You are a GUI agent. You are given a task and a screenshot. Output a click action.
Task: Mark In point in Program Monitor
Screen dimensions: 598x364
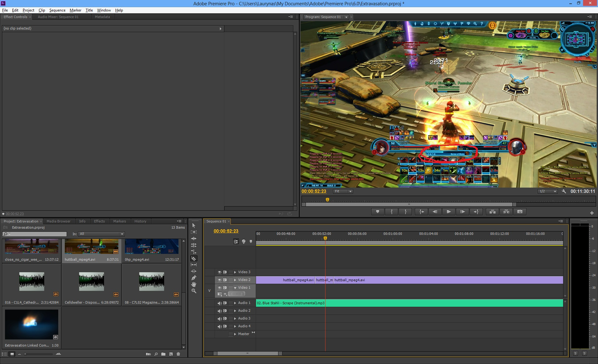pyautogui.click(x=392, y=212)
